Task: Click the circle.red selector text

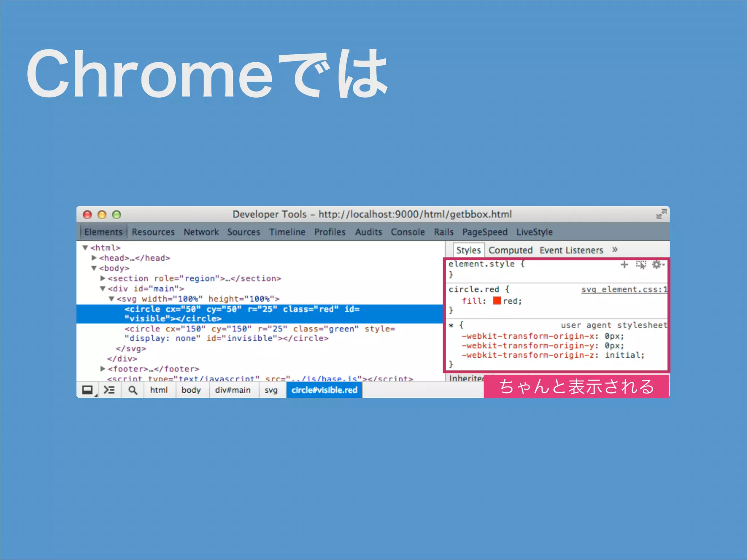Action: [x=474, y=289]
